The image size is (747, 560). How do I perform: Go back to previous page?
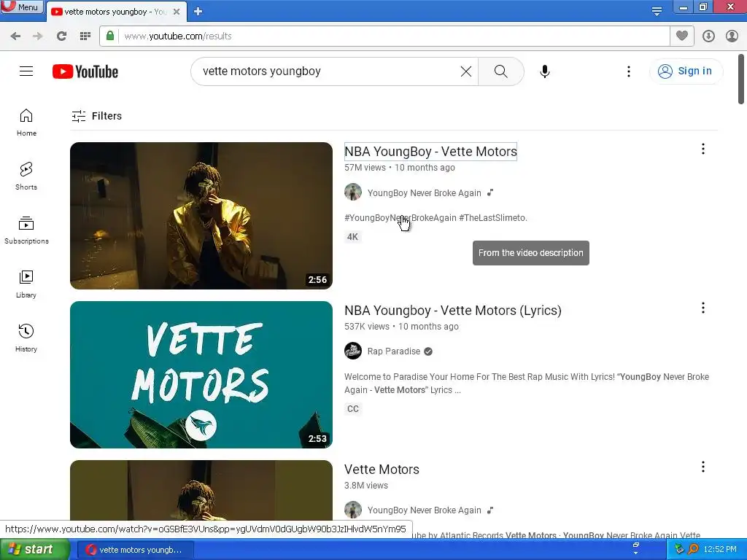(x=15, y=36)
